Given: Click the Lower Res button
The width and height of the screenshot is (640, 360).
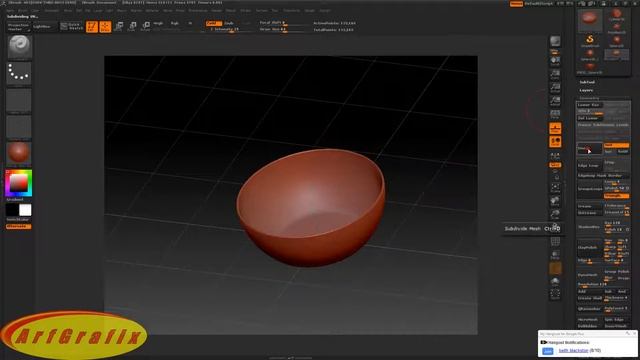Looking at the screenshot, I should point(590,105).
